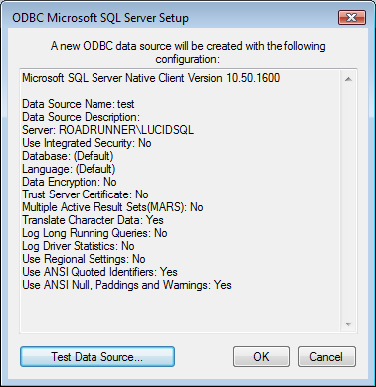The height and width of the screenshot is (387, 376).
Task: Click the Data Encryption: No line
Action: 69,182
